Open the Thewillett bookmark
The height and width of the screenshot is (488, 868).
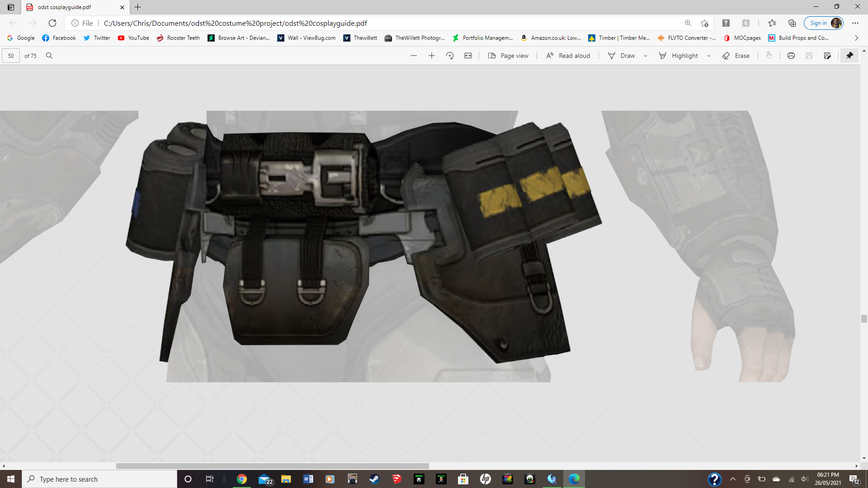(360, 38)
